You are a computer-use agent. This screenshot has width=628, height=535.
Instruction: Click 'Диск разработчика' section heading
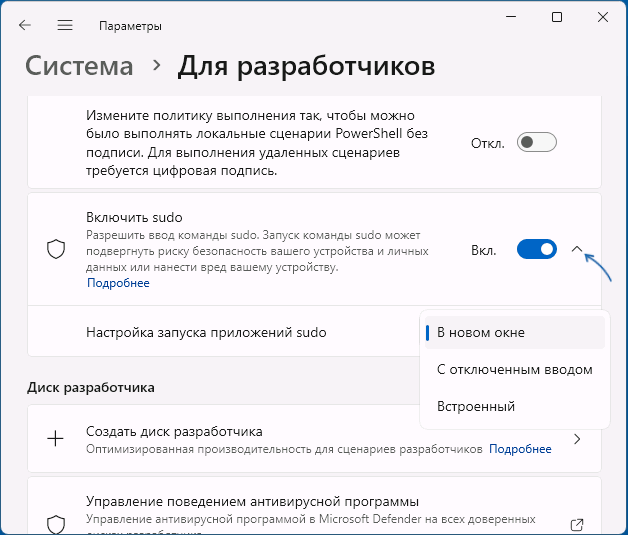(91, 388)
